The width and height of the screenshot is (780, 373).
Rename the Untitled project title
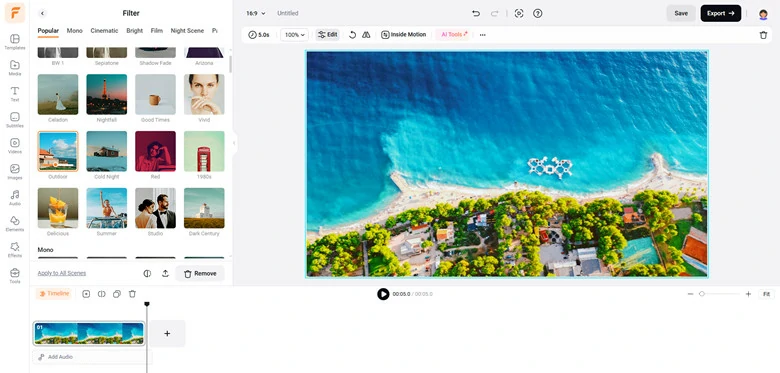point(288,13)
